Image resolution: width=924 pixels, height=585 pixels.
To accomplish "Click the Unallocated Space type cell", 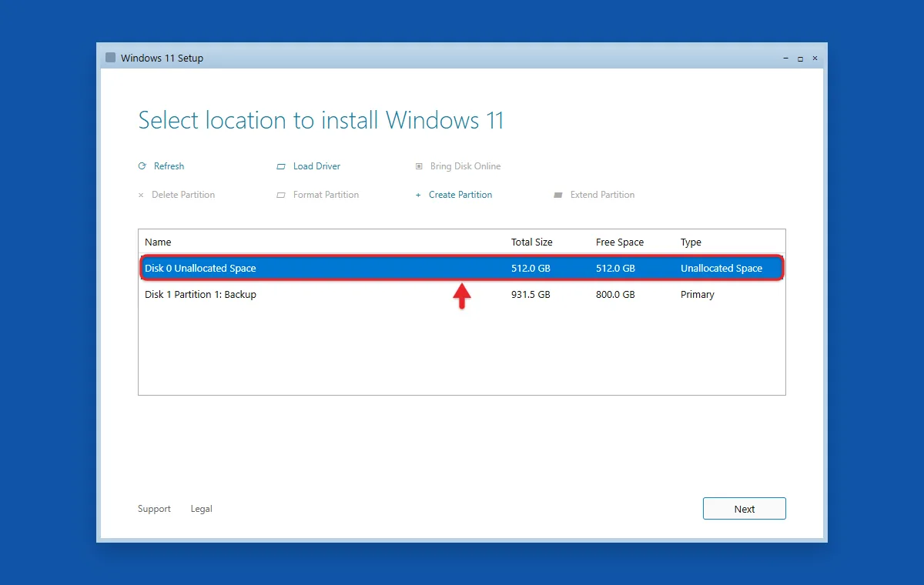I will pyautogui.click(x=721, y=269).
